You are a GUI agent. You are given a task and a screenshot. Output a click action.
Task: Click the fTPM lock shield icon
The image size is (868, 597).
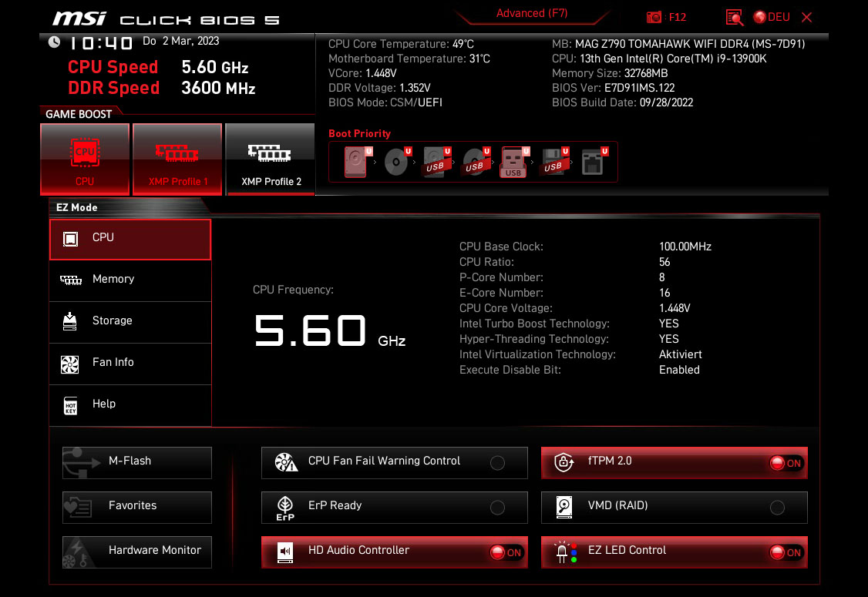pos(564,462)
